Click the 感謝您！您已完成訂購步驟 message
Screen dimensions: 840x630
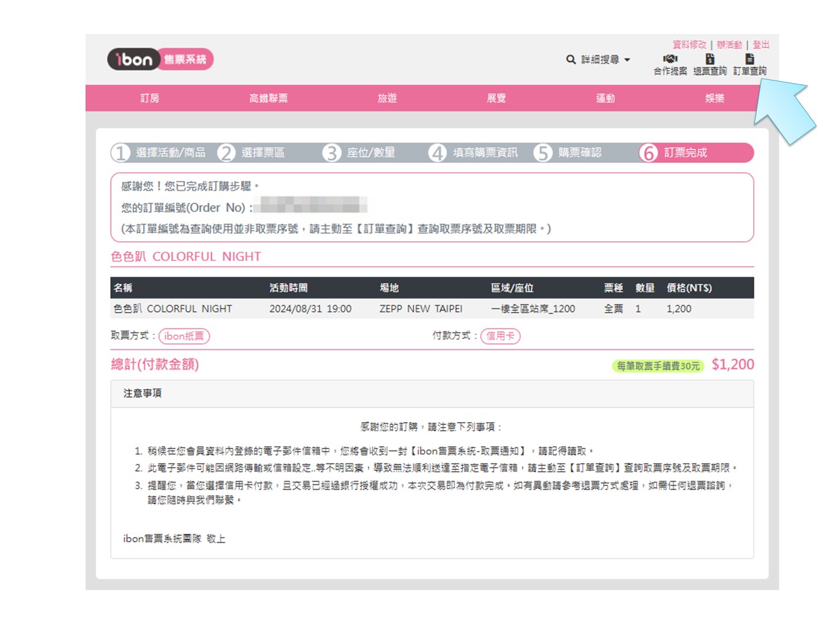[x=190, y=186]
